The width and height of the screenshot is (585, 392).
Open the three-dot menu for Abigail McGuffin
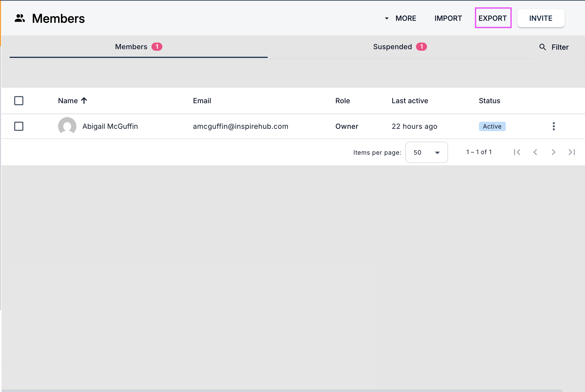(554, 126)
